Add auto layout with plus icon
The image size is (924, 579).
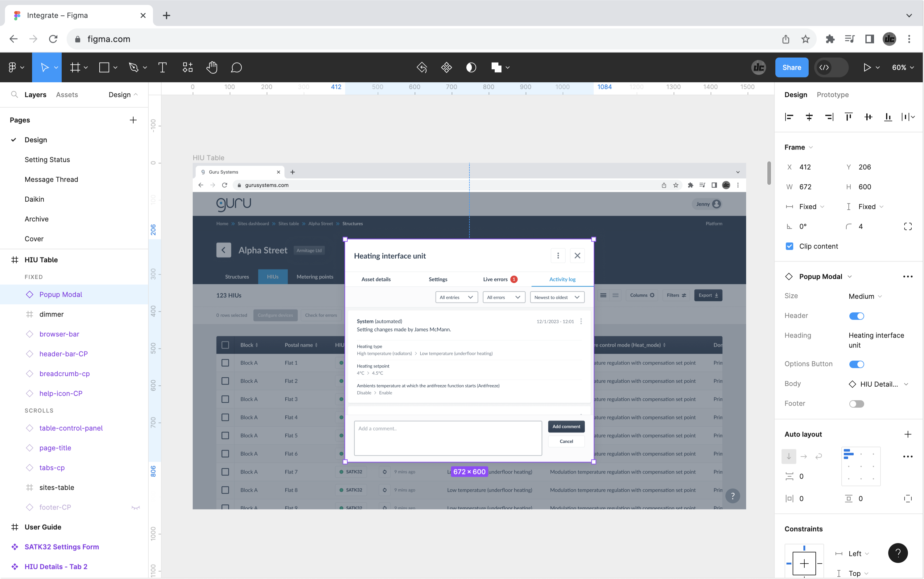pos(908,434)
